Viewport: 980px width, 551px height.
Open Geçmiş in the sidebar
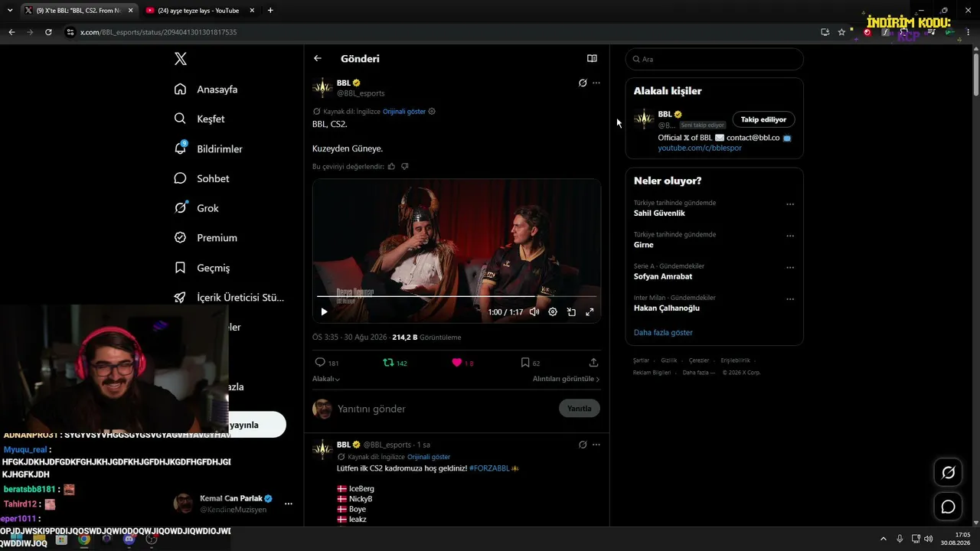[202, 268]
